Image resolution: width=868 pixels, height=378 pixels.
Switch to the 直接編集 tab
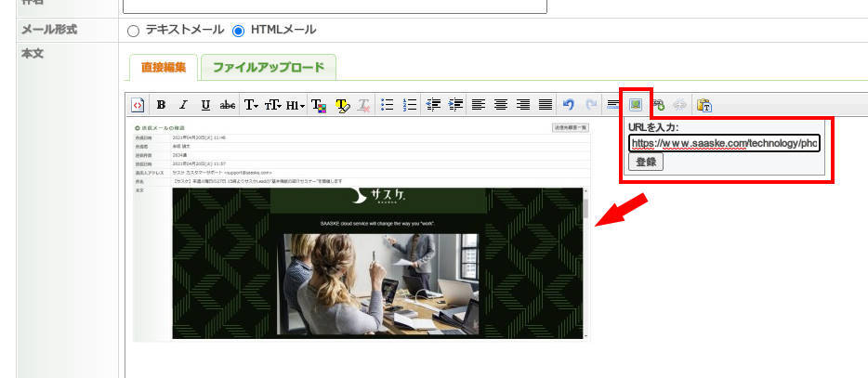(x=164, y=68)
